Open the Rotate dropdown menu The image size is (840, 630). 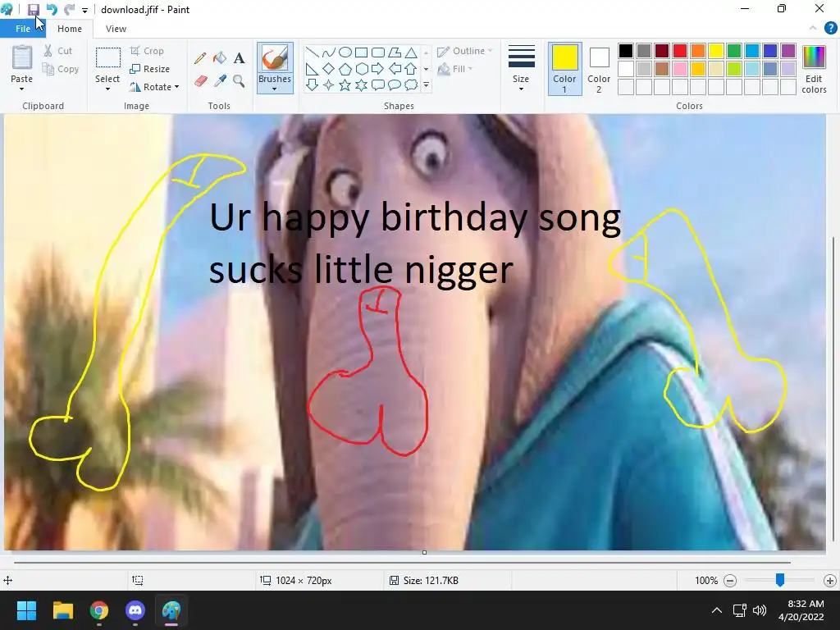pyautogui.click(x=154, y=87)
